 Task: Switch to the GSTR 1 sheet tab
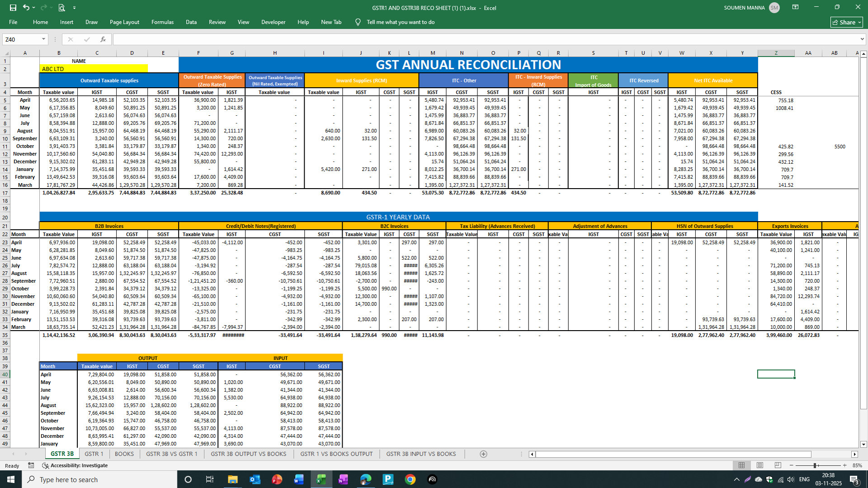[94, 454]
